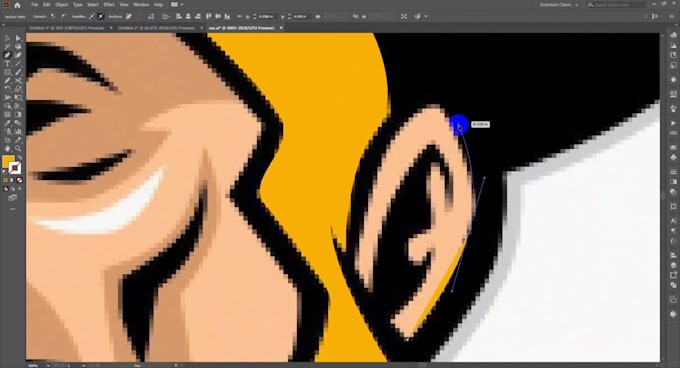Click the orange Fill color swatch
Viewport: 680px width, 368px height.
tap(7, 162)
